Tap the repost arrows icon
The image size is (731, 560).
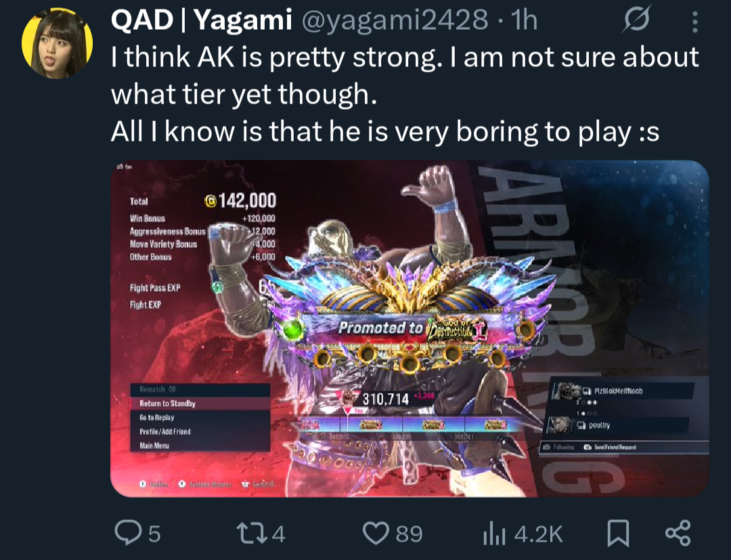point(252,533)
